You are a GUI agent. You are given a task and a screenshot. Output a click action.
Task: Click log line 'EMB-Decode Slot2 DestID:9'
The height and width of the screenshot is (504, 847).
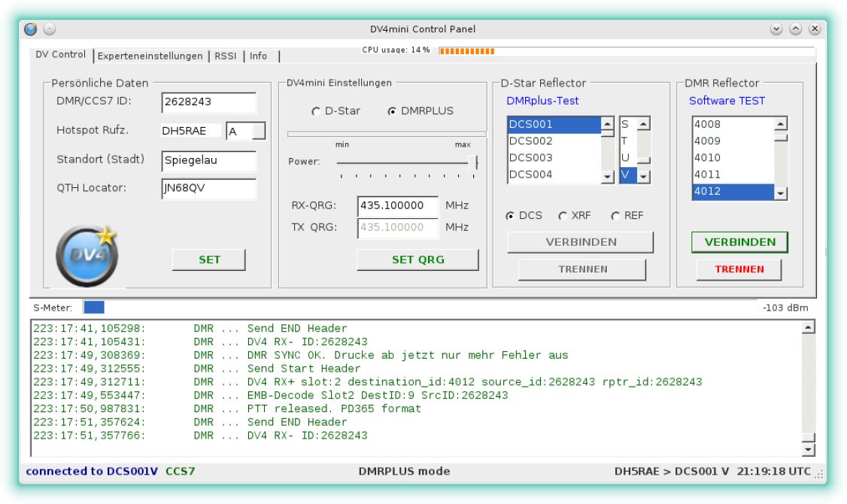tap(330, 396)
